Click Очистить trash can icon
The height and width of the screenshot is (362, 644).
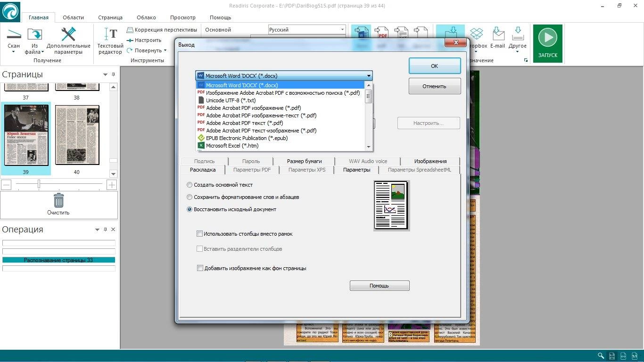(58, 200)
